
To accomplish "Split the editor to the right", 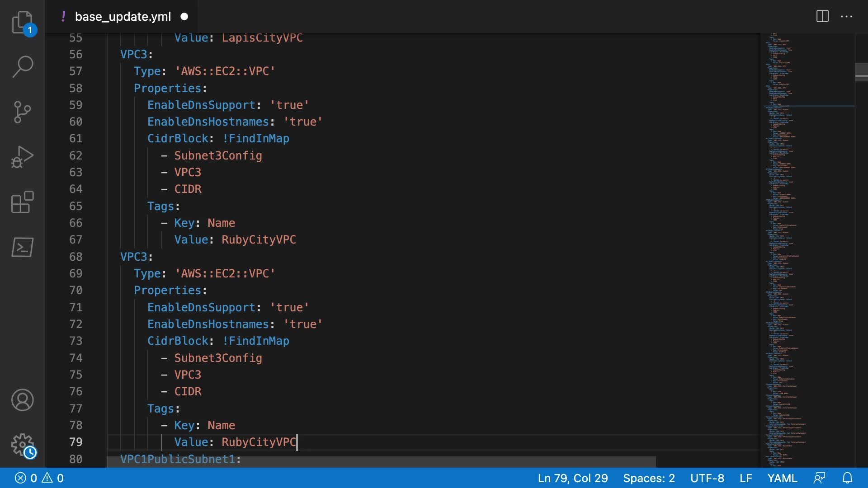I will point(822,16).
